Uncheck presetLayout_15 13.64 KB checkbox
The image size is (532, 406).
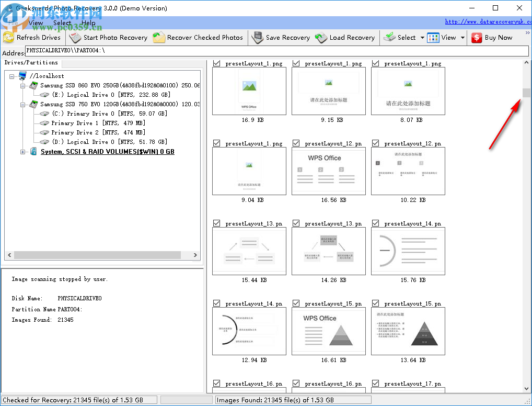(x=375, y=303)
